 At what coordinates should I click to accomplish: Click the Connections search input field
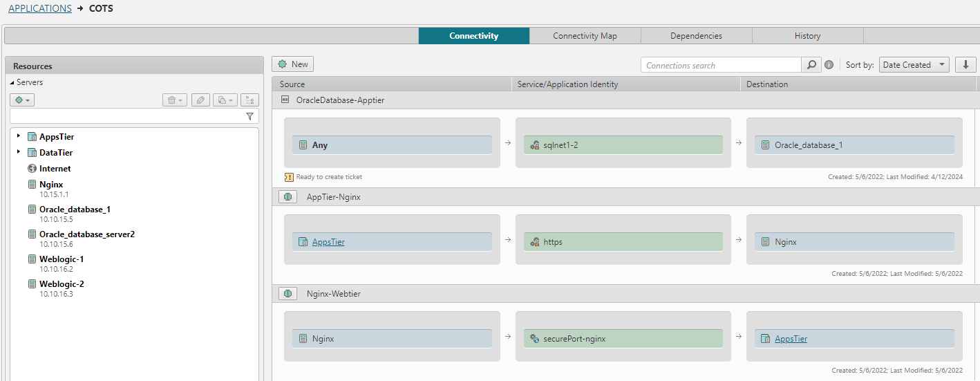(721, 65)
